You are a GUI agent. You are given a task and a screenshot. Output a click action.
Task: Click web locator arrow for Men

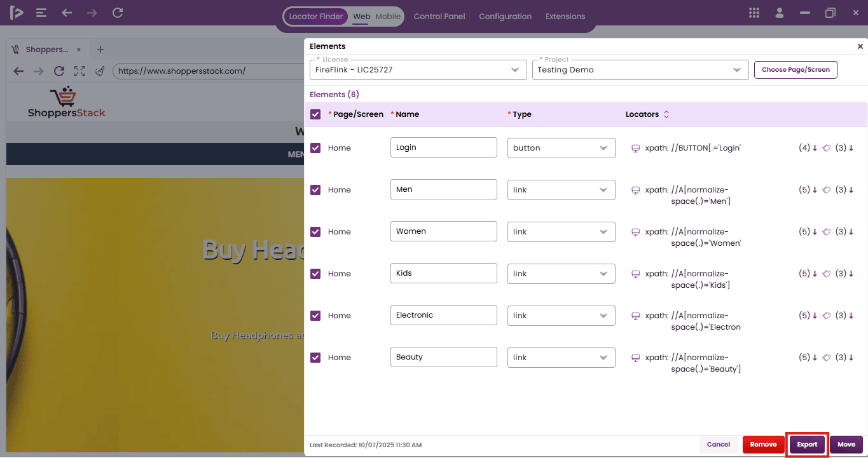pyautogui.click(x=815, y=190)
